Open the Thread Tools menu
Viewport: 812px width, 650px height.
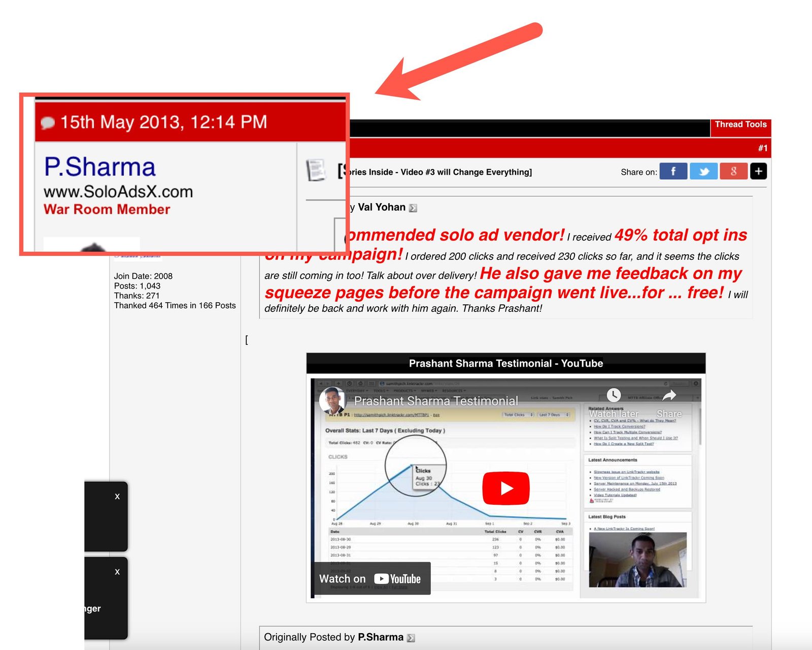[740, 124]
